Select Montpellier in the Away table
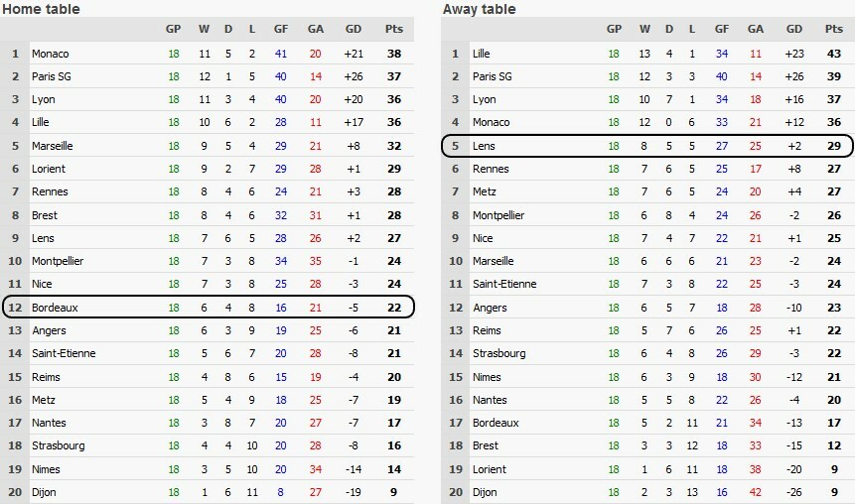This screenshot has width=855, height=504. 500,215
